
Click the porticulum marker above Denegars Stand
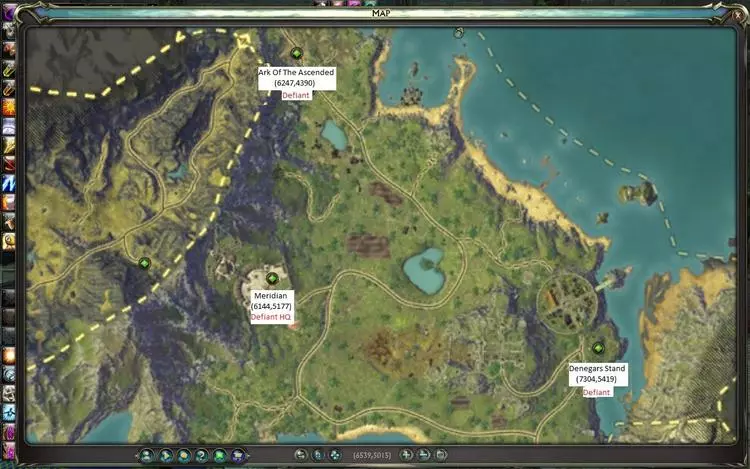598,348
